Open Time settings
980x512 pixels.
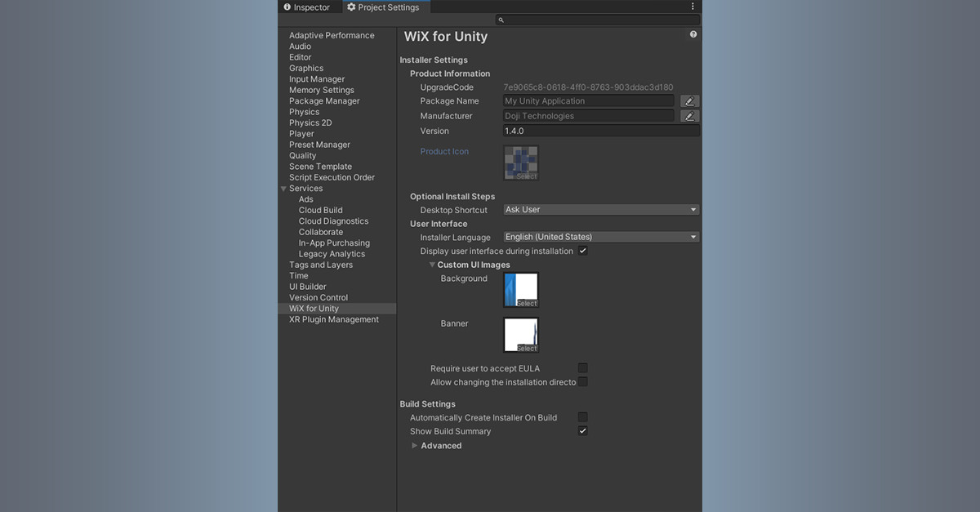(x=299, y=276)
